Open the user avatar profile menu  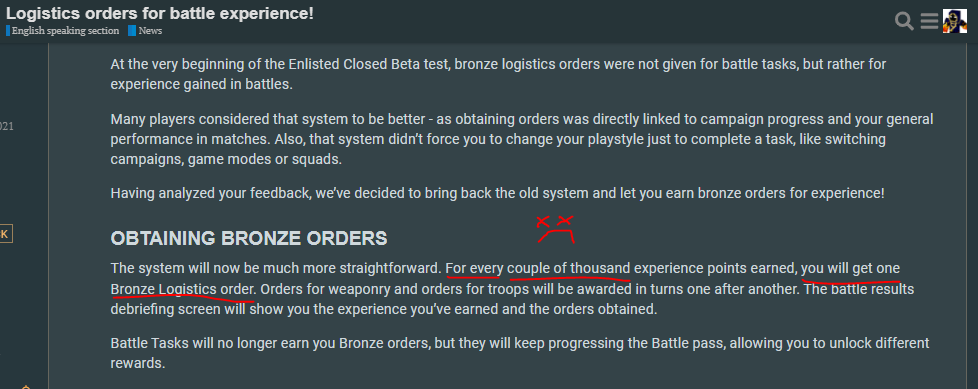(955, 21)
